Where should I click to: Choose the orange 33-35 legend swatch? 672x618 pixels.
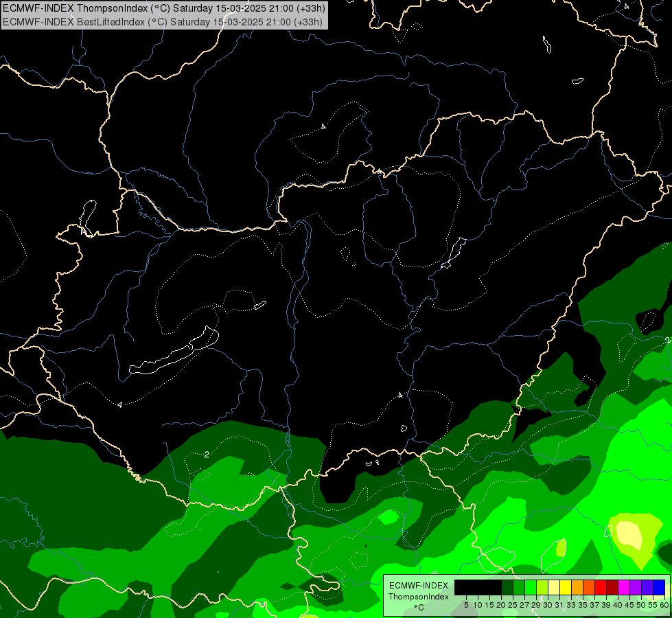click(577, 587)
